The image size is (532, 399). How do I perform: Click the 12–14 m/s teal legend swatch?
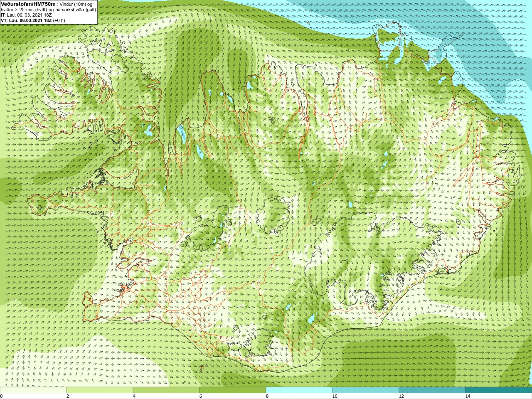(432, 390)
